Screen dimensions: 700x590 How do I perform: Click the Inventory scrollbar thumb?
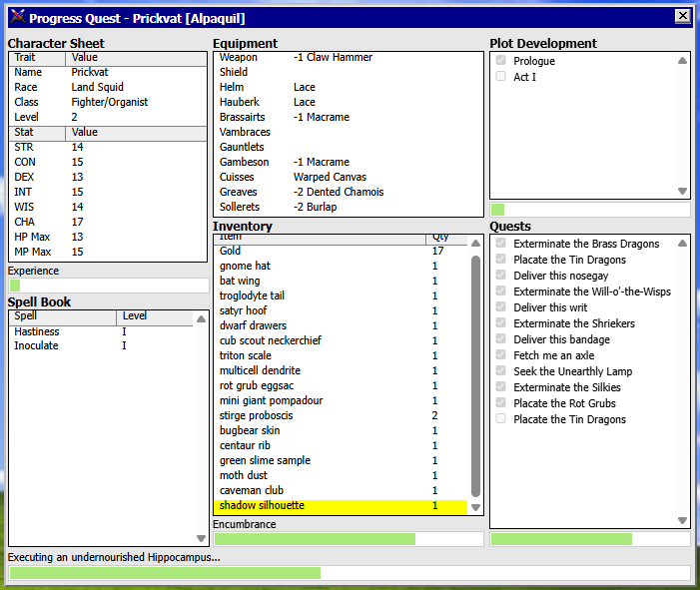click(476, 375)
